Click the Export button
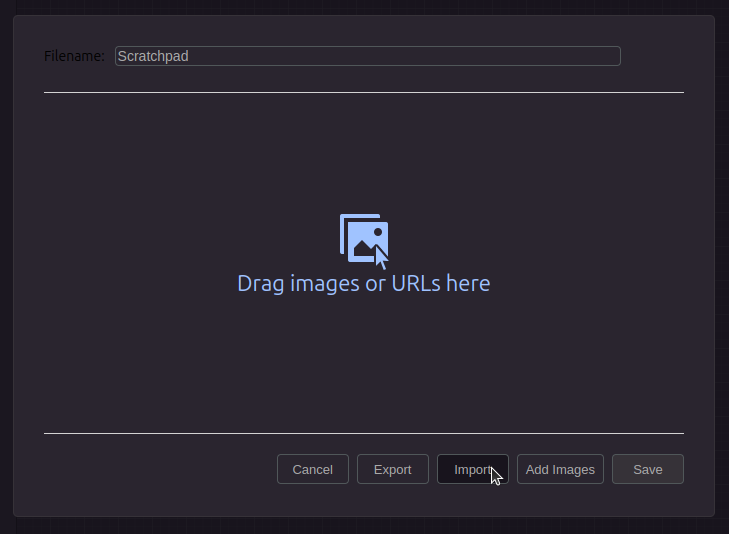The width and height of the screenshot is (729, 534). click(x=392, y=469)
